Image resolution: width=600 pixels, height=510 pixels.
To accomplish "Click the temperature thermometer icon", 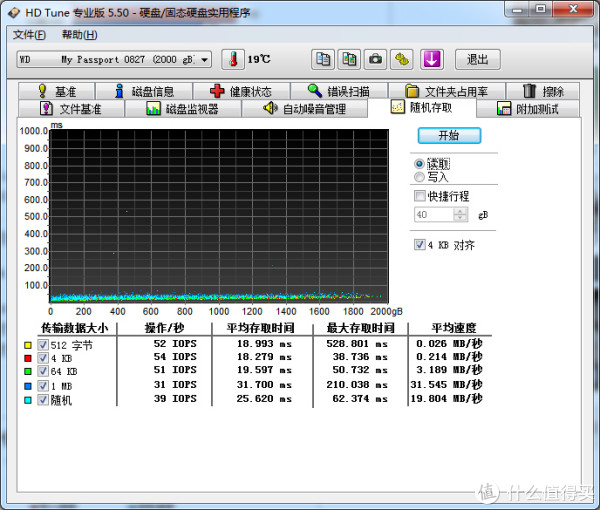I will [233, 60].
